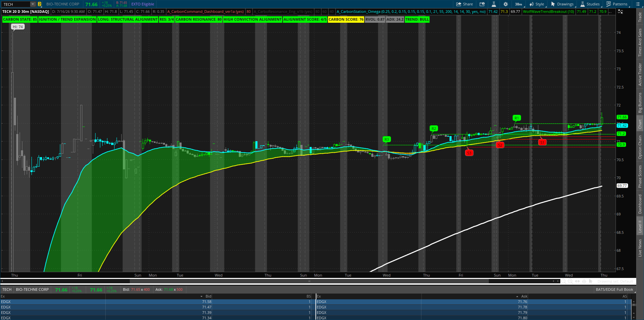The width and height of the screenshot is (644, 320).
Task: Click the zoom in magnifier icon
Action: click(x=570, y=281)
